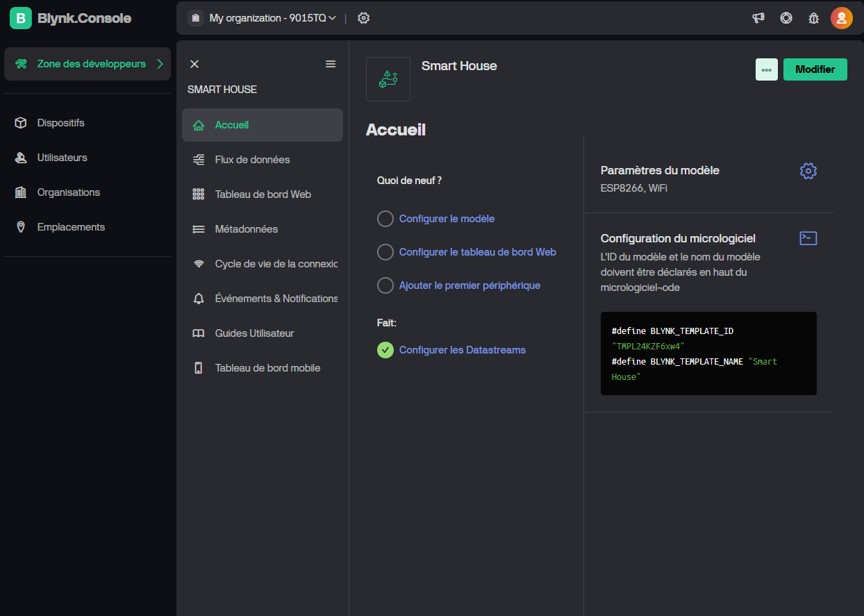Click the Configuration du micrologiciel heading
Image resolution: width=864 pixels, height=616 pixels.
[678, 238]
